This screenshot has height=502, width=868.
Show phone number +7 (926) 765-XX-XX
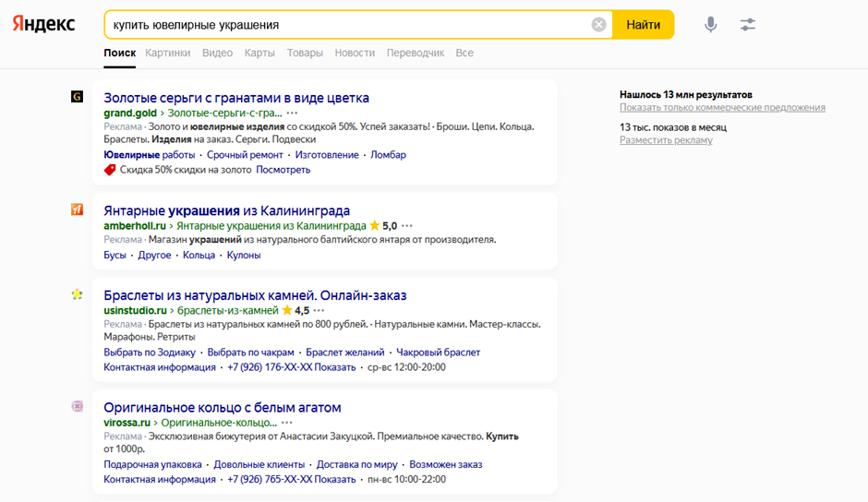[x=291, y=480]
